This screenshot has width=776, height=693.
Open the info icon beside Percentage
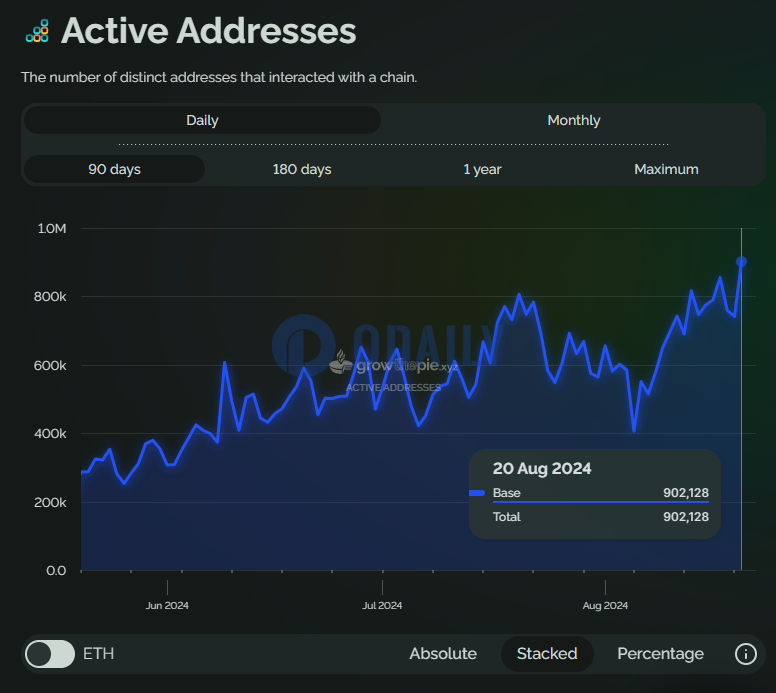[745, 654]
